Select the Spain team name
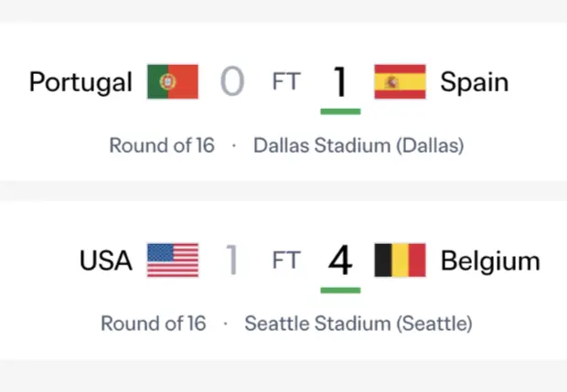The height and width of the screenshot is (392, 567). click(475, 83)
